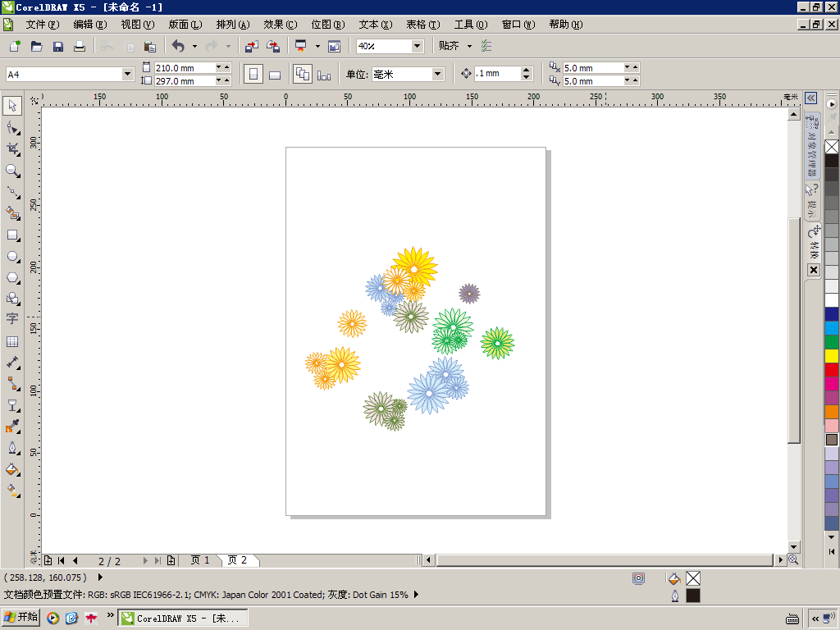Select the Rectangle tool
Viewport: 840px width, 630px height.
12,235
